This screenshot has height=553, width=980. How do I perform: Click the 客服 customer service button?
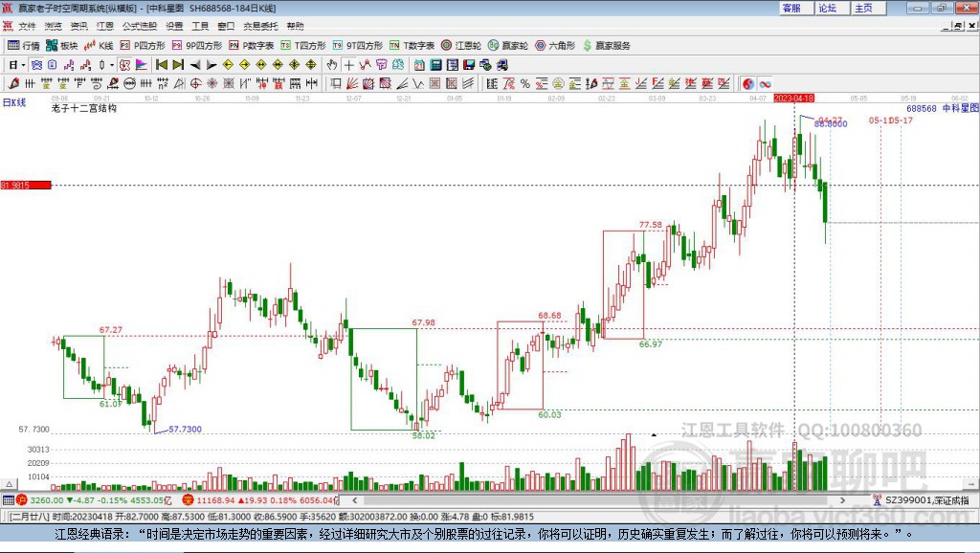[x=791, y=8]
